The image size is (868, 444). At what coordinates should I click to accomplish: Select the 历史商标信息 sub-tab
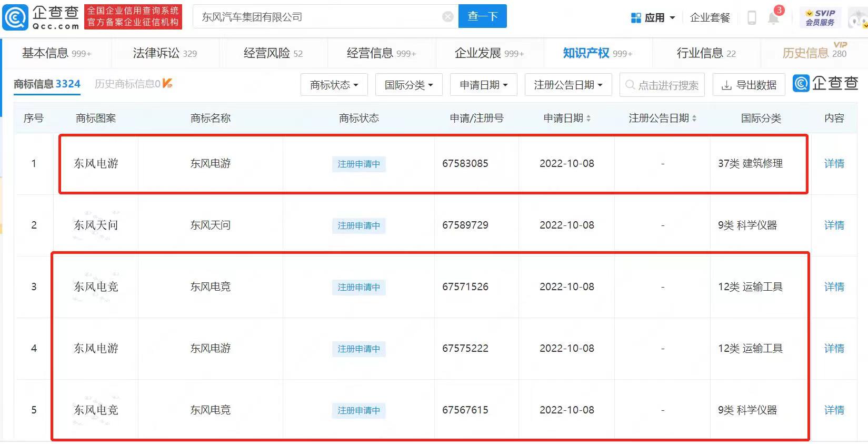(x=127, y=84)
